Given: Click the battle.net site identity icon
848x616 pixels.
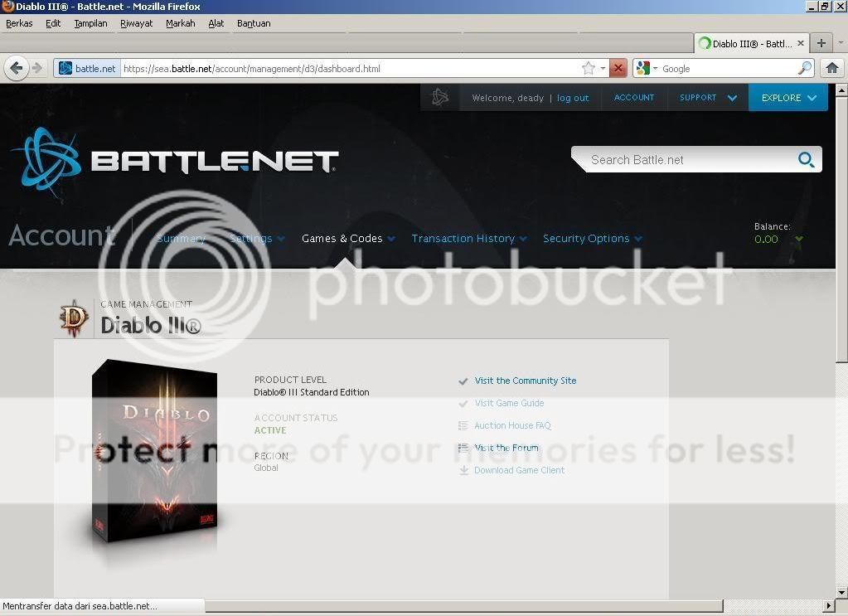Looking at the screenshot, I should [65, 69].
